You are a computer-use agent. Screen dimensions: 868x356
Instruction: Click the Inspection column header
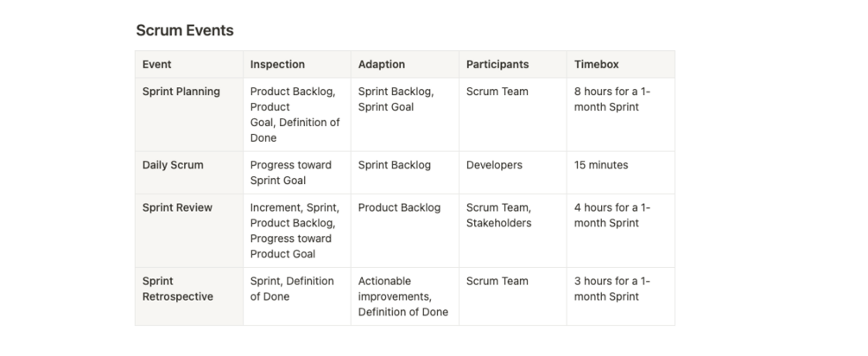pos(277,64)
